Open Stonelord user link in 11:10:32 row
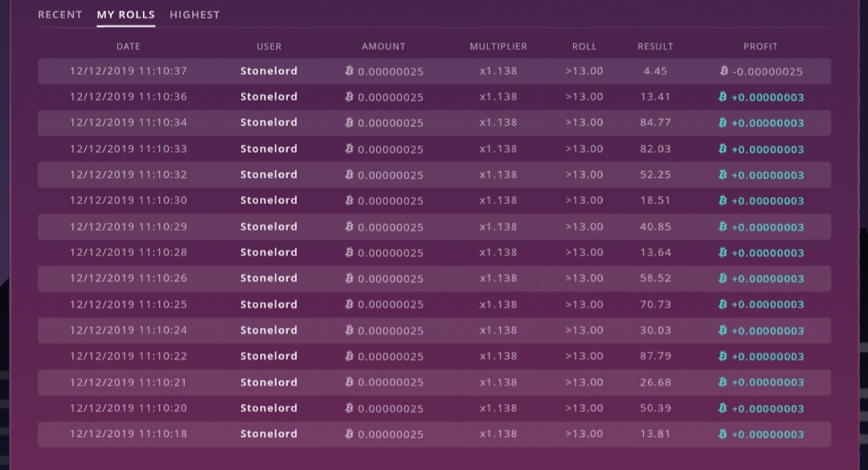This screenshot has width=868, height=470. pos(269,174)
